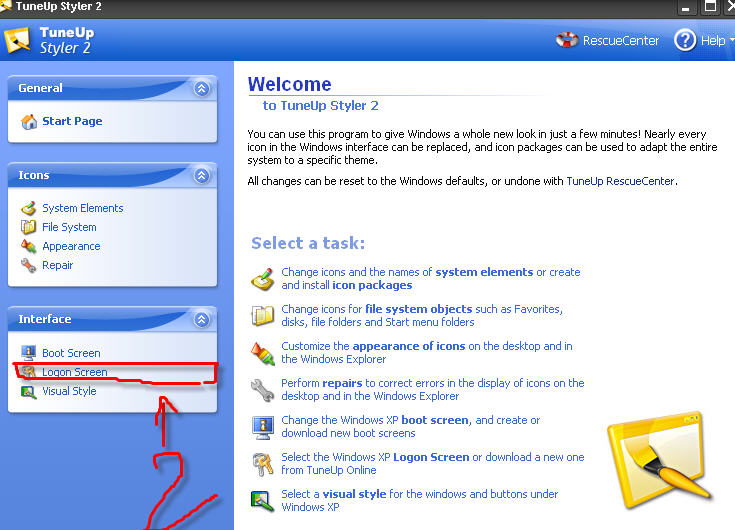735x530 pixels.
Task: Click the General panel header
Action: point(112,88)
